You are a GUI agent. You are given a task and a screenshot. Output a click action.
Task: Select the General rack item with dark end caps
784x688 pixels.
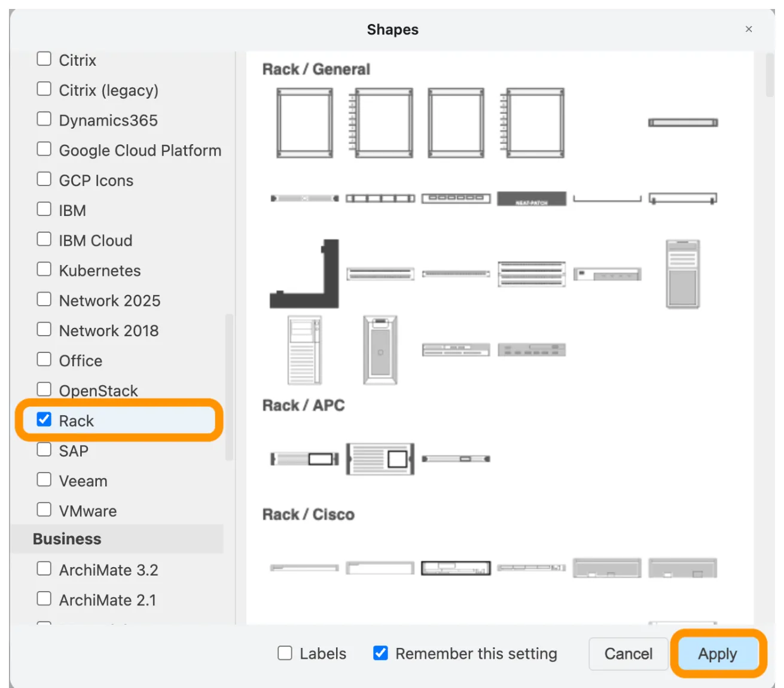[305, 198]
